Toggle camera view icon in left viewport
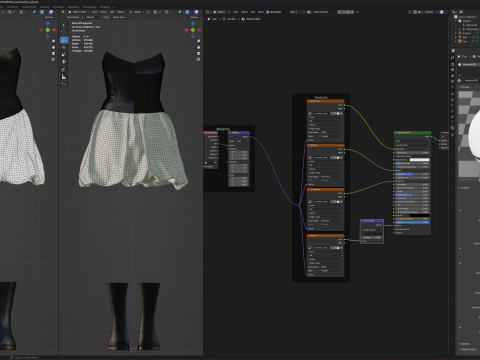The width and height of the screenshot is (480, 360). [x=53, y=53]
